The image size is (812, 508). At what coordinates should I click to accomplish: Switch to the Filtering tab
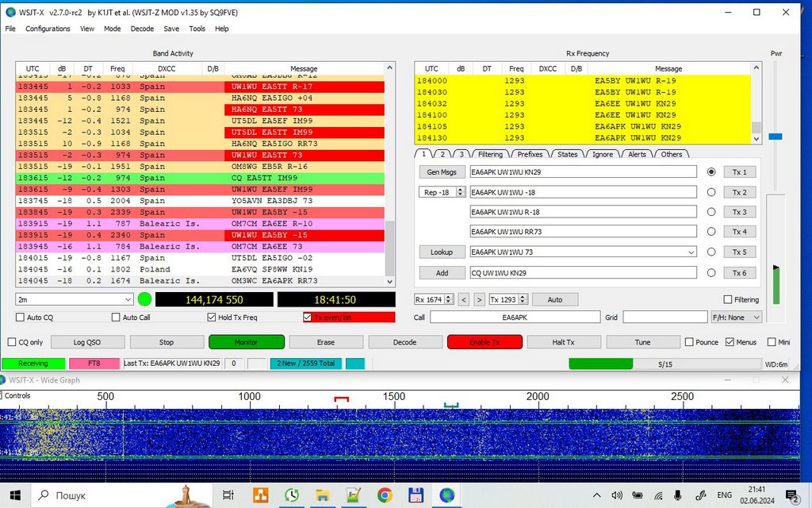(x=490, y=154)
